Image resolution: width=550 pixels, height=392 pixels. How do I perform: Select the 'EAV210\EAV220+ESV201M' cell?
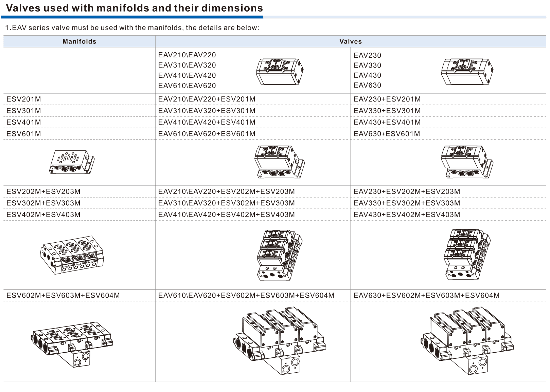[x=253, y=99]
